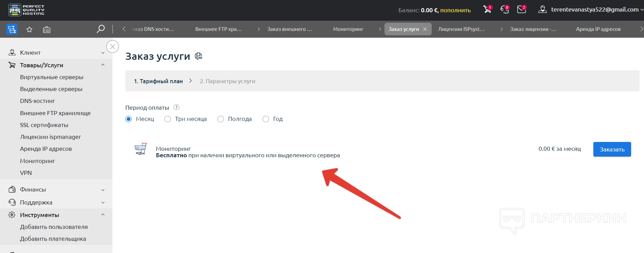Screen dimensions: 644x253
Task: Switch to the Аренда IP адресов tab
Action: click(x=598, y=29)
